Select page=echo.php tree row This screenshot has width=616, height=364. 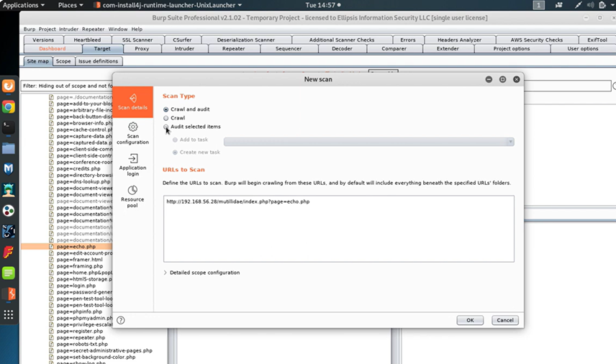67,247
